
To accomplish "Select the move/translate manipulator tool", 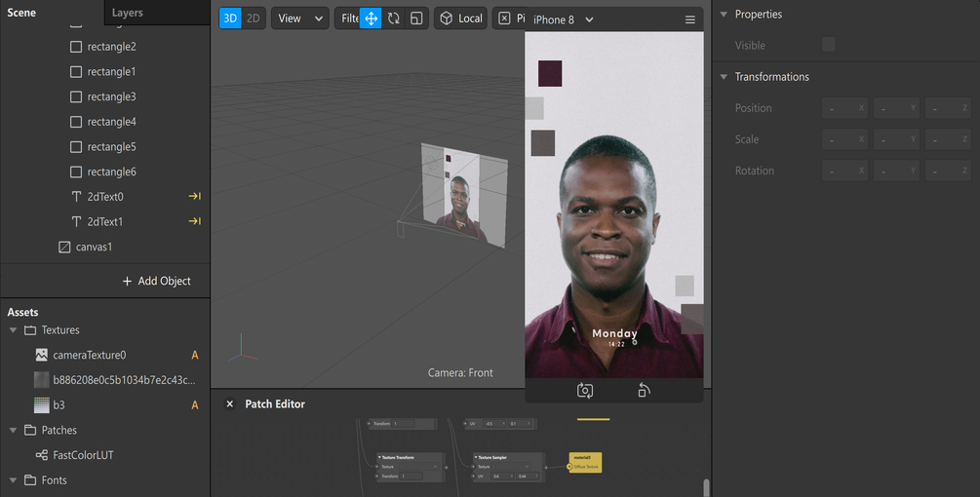I will click(x=371, y=19).
